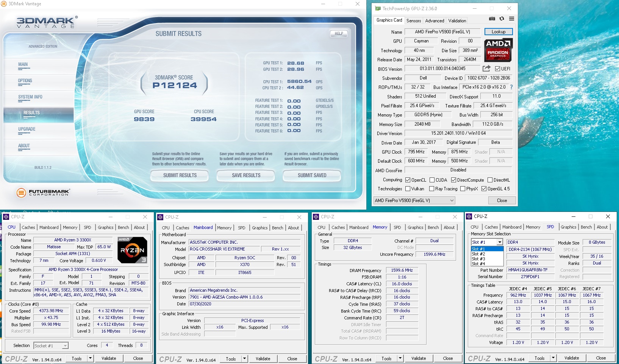The height and width of the screenshot is (364, 619).
Task: Open Graphics tab in CPU-Z SPD window
Action: click(x=569, y=227)
